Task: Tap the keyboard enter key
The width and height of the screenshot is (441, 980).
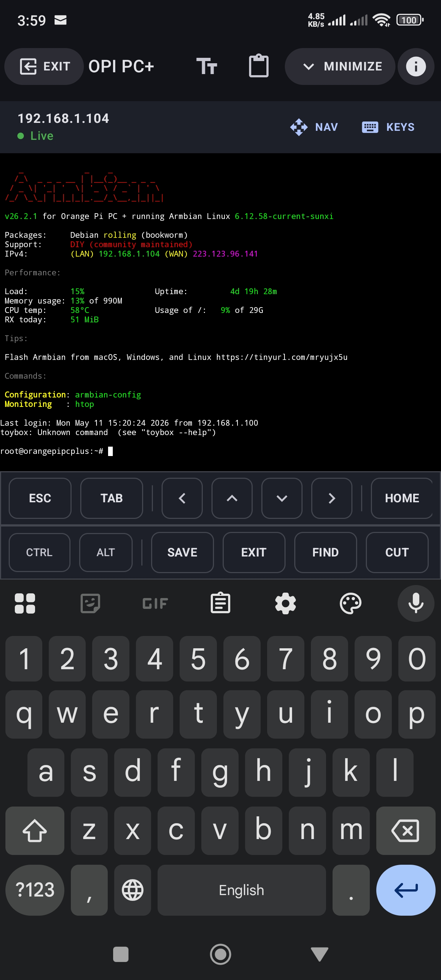Action: click(406, 890)
